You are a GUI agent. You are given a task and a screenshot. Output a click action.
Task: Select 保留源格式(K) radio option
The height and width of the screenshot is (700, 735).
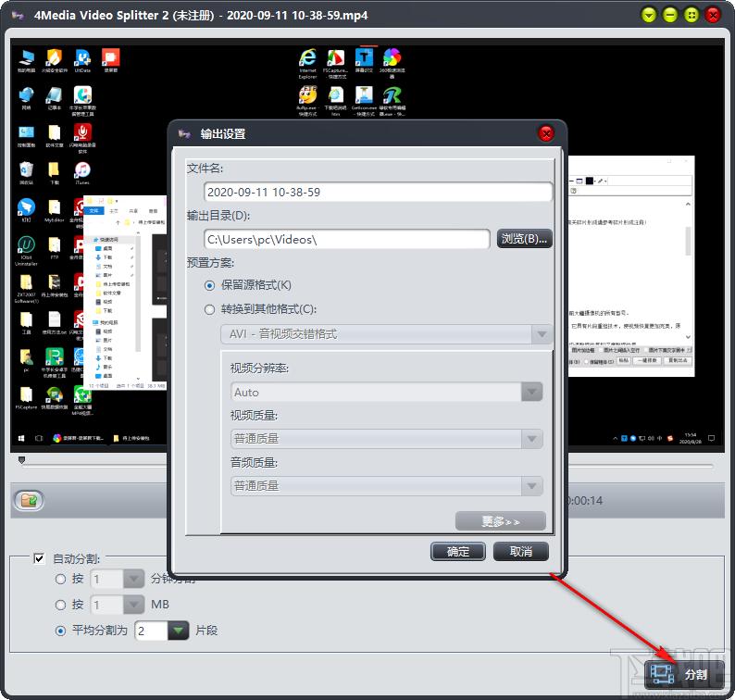coord(209,285)
